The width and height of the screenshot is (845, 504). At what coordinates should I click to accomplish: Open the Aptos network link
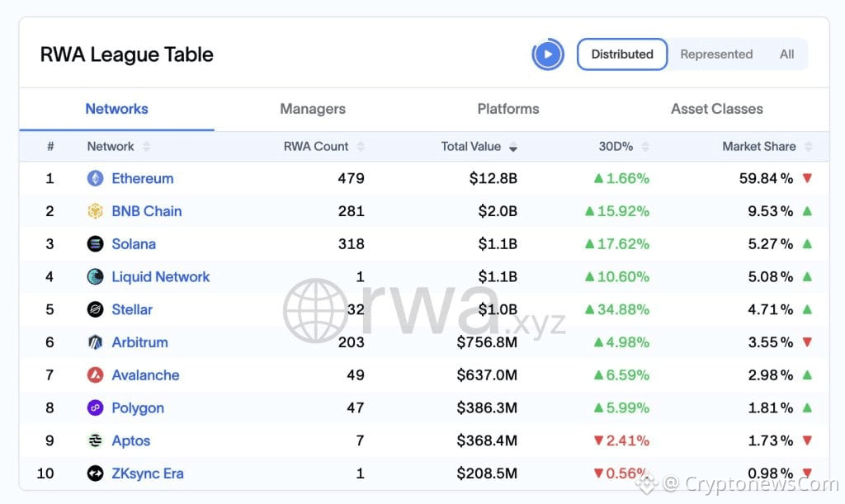click(131, 440)
